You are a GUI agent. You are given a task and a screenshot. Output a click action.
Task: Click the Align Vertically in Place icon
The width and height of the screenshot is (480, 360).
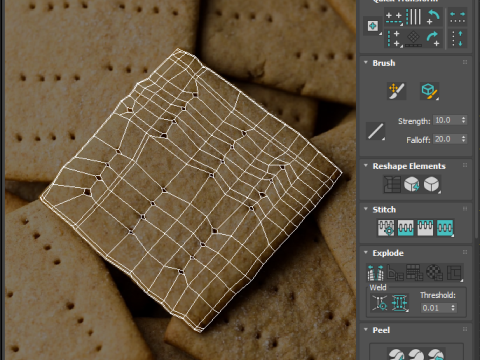click(x=394, y=39)
